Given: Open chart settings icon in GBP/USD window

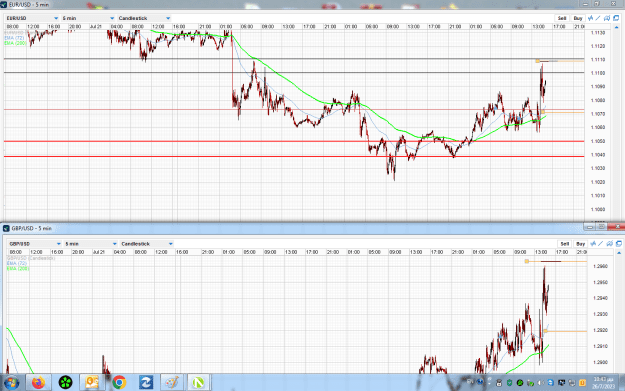Looking at the screenshot, I should [609, 244].
